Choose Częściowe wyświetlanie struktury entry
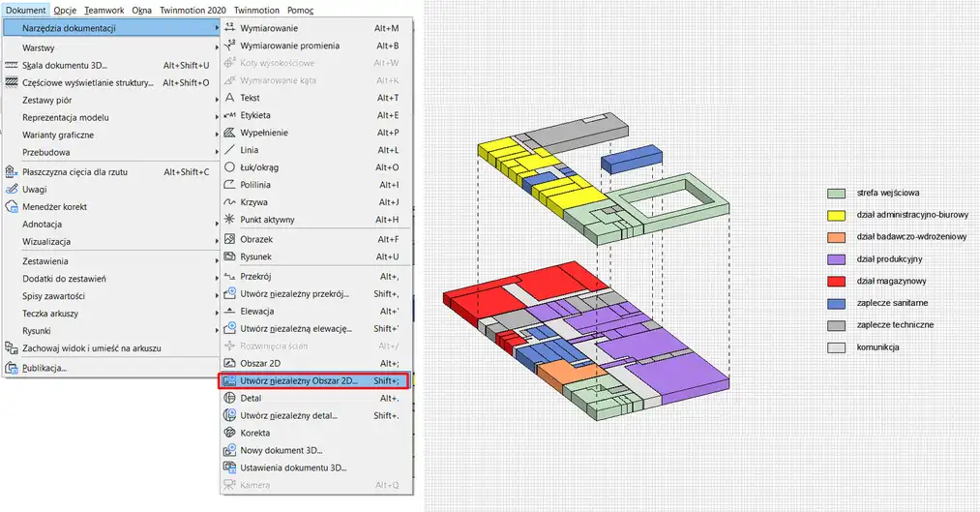 pyautogui.click(x=110, y=82)
